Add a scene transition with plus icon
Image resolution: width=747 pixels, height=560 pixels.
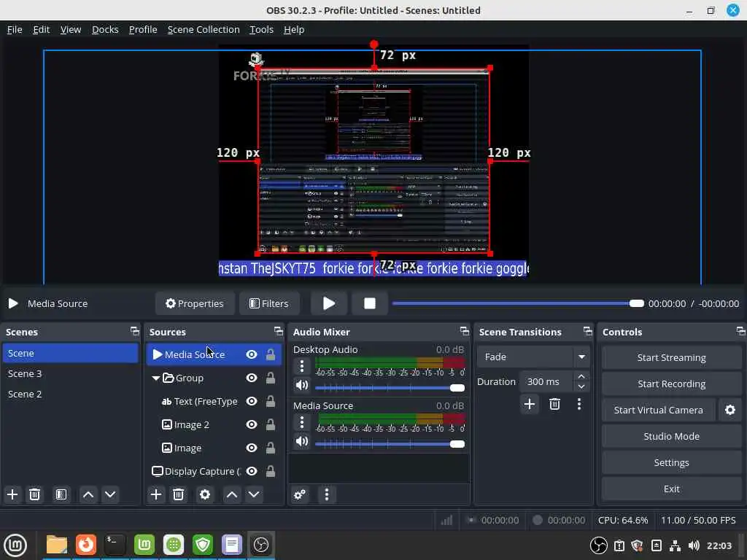pyautogui.click(x=530, y=404)
